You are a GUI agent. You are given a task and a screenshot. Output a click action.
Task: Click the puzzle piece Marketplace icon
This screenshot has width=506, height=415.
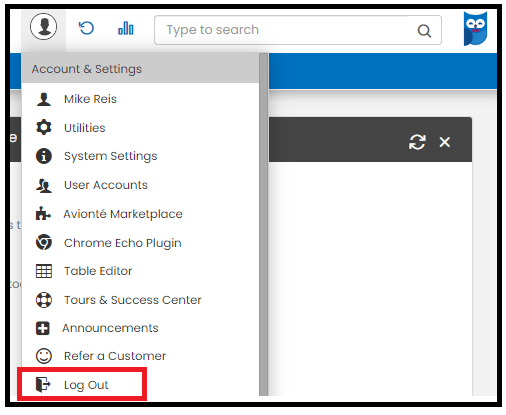pos(43,213)
